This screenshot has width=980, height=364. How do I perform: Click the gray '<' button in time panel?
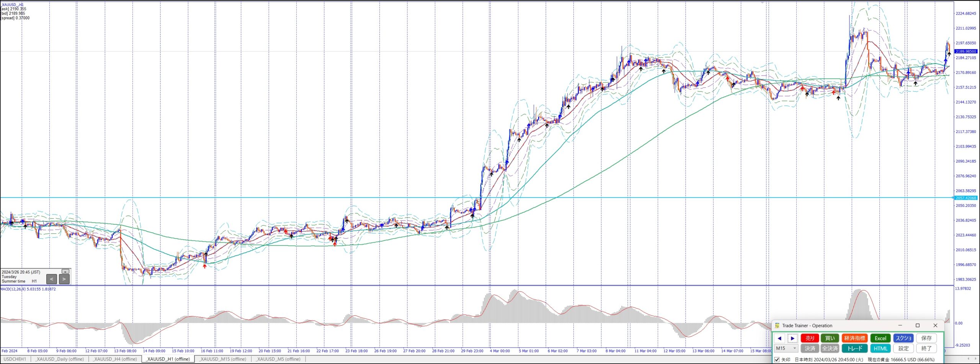tap(51, 279)
